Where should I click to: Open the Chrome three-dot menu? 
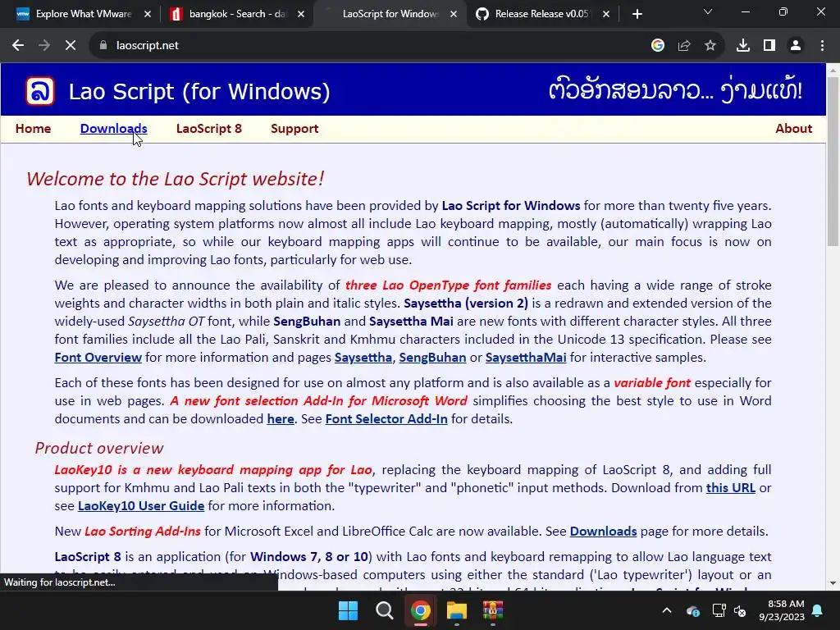coord(822,46)
